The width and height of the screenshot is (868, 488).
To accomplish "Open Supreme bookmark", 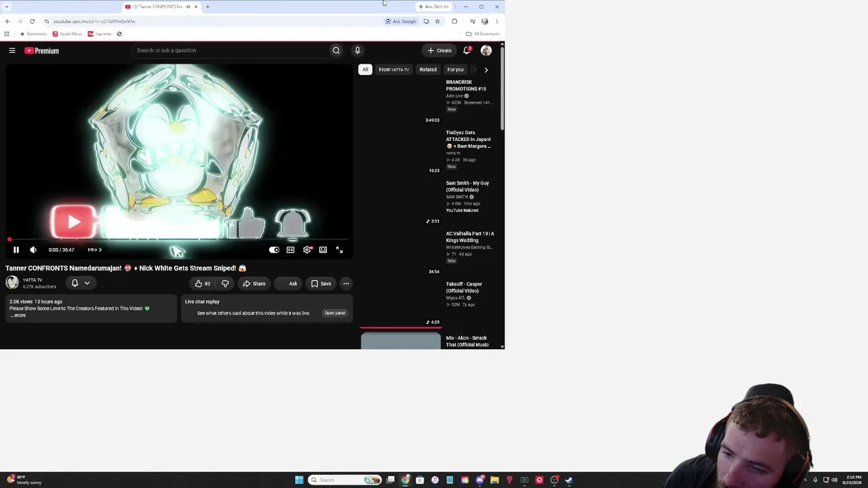I will [100, 34].
